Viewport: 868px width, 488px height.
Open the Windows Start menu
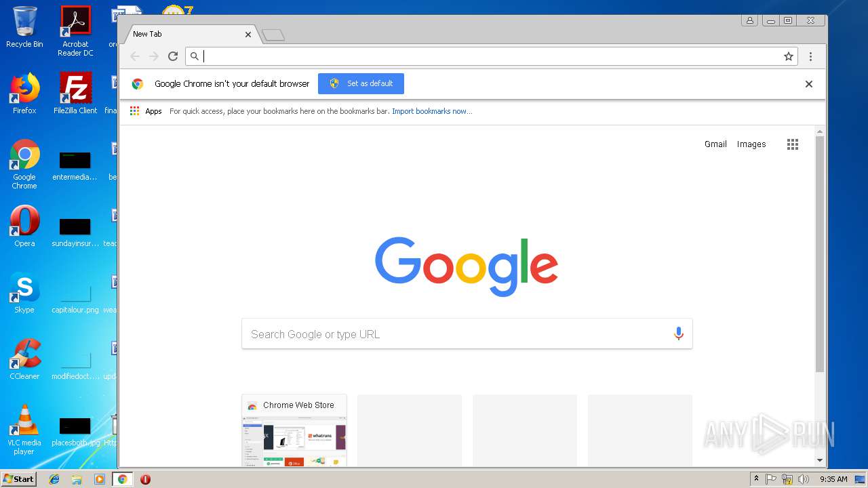[19, 479]
